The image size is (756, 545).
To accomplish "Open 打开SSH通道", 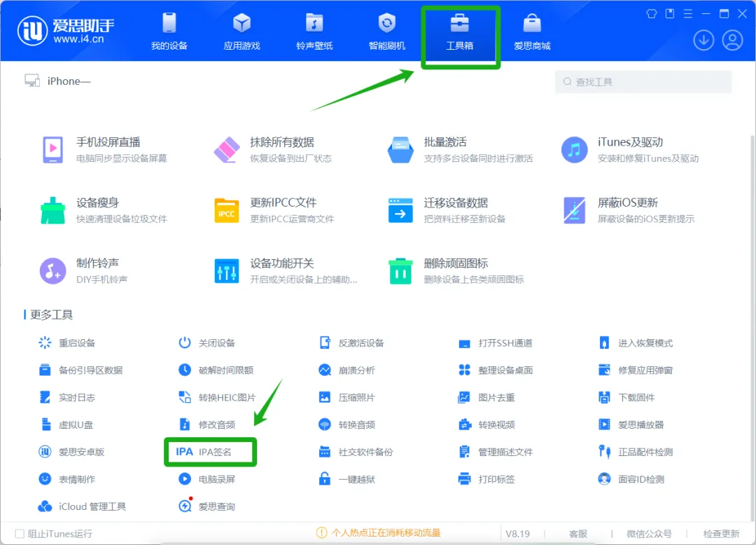I will [x=496, y=343].
